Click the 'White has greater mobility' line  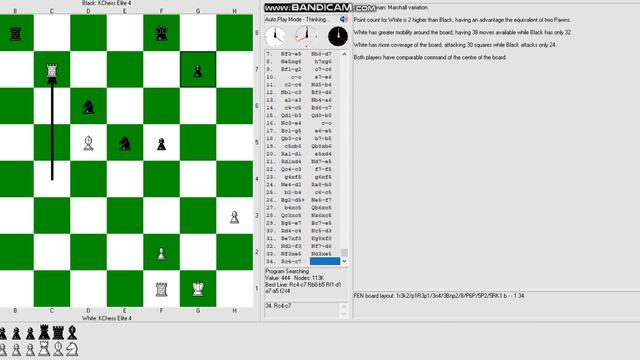(x=462, y=32)
